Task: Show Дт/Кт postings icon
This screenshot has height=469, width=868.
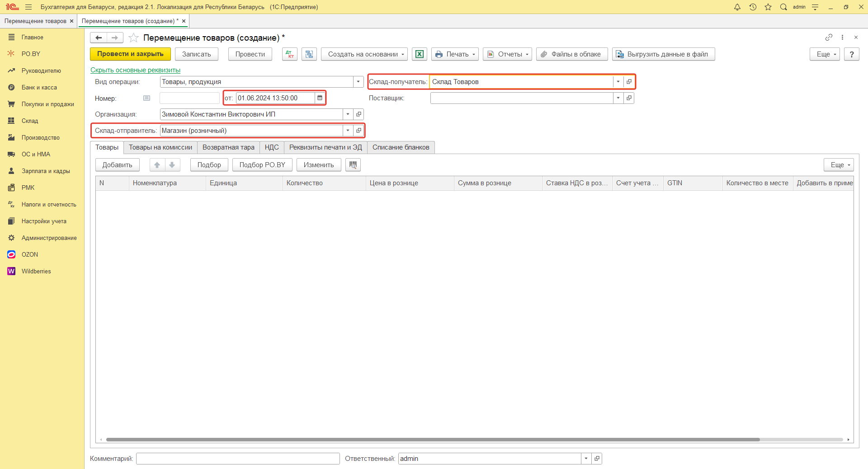Action: 290,54
